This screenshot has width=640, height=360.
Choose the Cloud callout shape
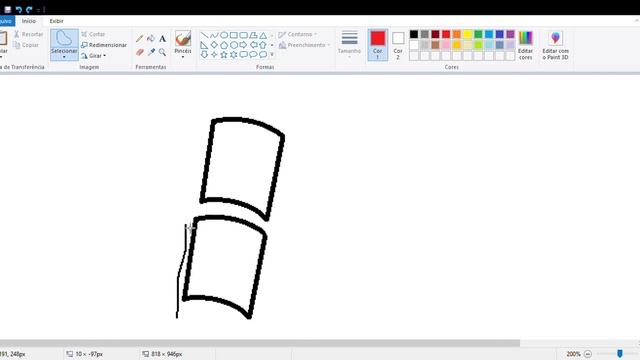(263, 54)
